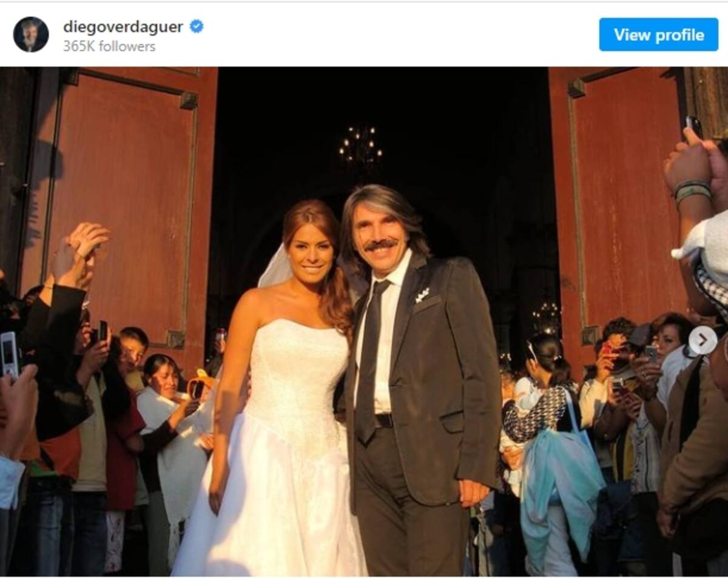
Task: Open the diegoverdaguer username link
Action: click(123, 27)
